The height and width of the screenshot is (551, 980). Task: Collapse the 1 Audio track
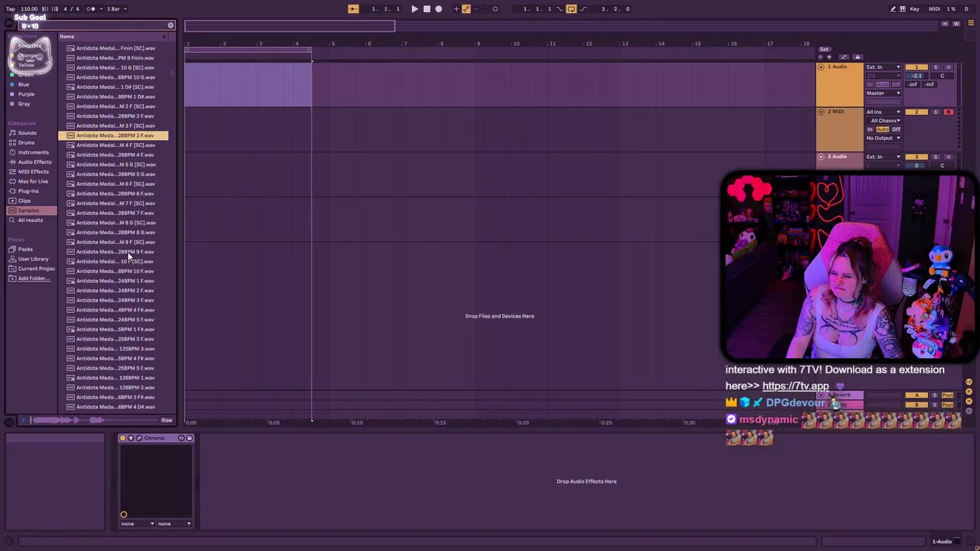coord(821,67)
